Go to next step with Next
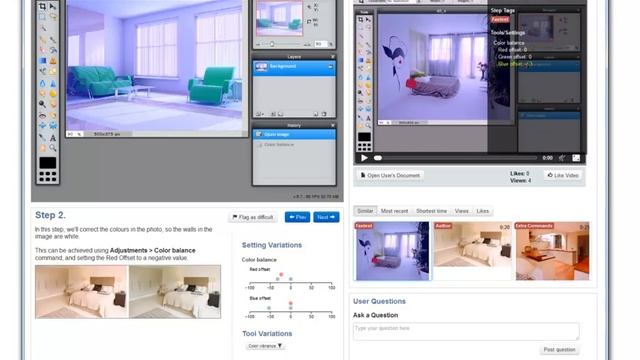This screenshot has height=360, width=640. pos(326,217)
